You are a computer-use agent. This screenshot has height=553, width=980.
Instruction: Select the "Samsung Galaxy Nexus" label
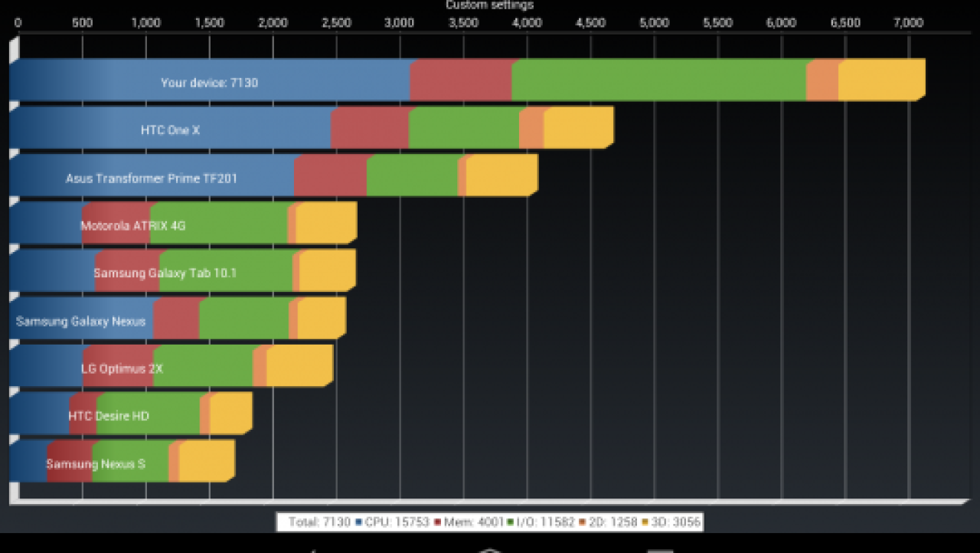pyautogui.click(x=80, y=322)
